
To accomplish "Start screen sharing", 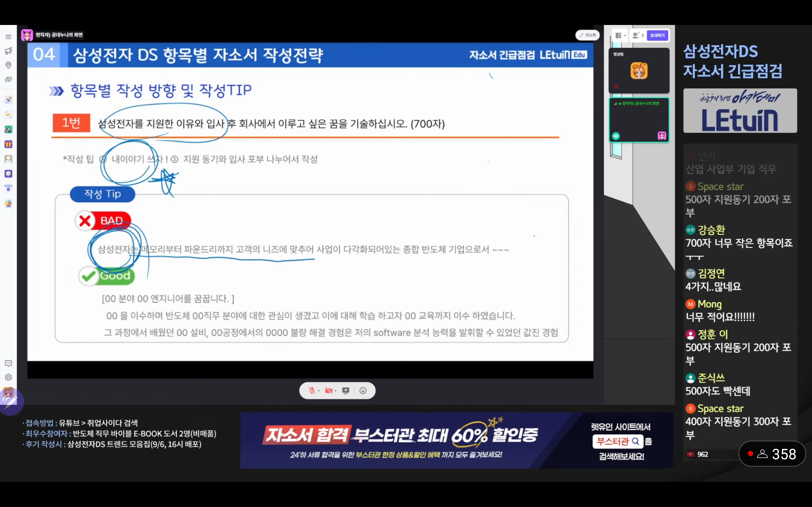I will click(x=346, y=391).
